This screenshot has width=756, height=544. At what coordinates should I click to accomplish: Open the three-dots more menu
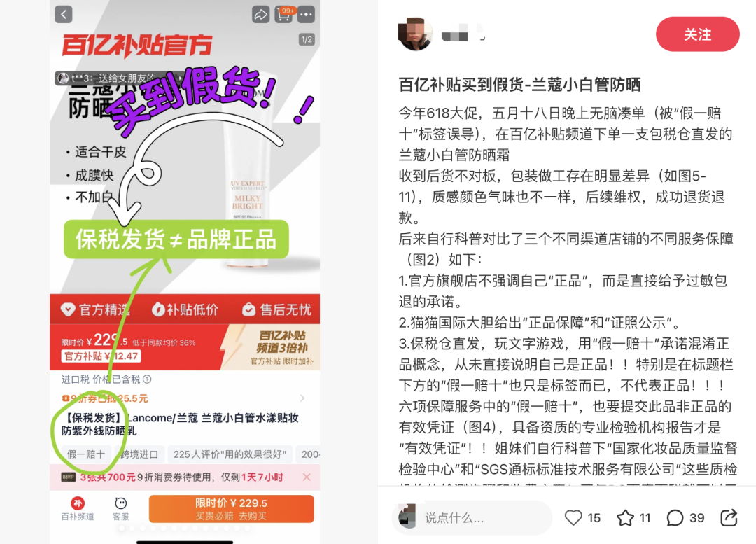click(x=306, y=14)
